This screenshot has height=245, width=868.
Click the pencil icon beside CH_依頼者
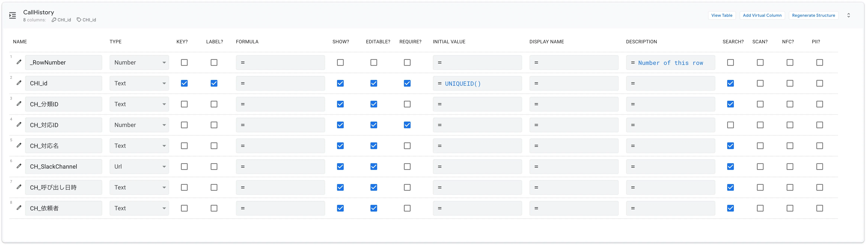pos(19,208)
